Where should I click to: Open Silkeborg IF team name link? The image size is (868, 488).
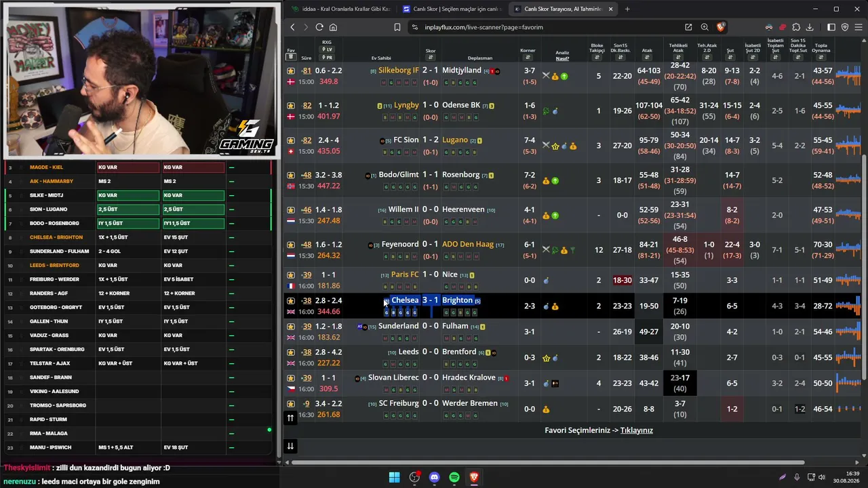[x=399, y=70]
